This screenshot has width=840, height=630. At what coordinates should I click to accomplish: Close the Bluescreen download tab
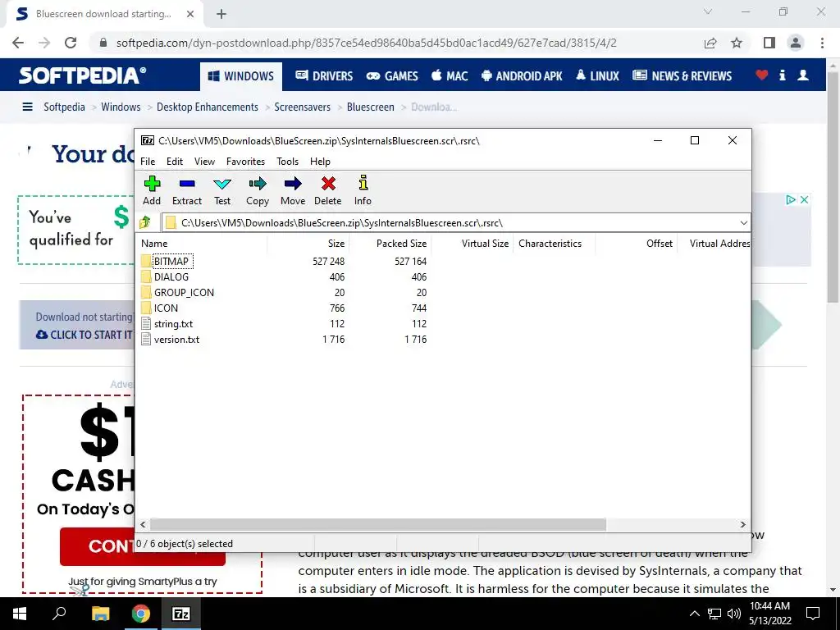[x=190, y=15]
